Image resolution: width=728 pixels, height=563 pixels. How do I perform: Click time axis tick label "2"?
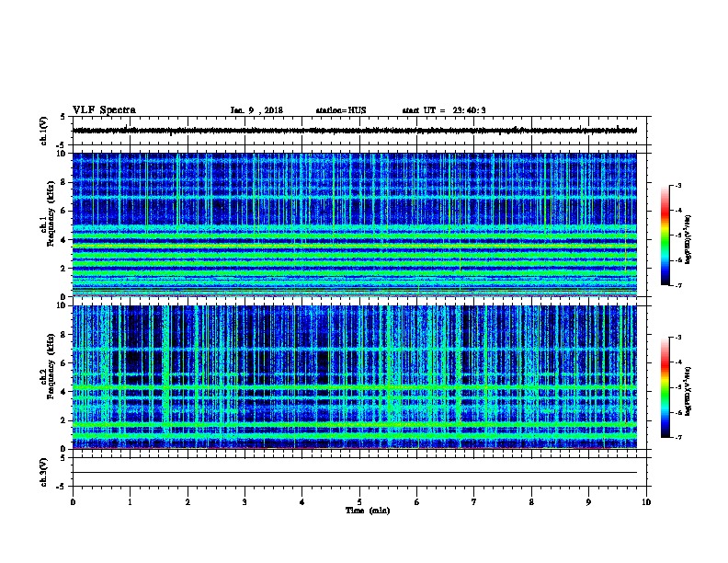pyautogui.click(x=188, y=501)
